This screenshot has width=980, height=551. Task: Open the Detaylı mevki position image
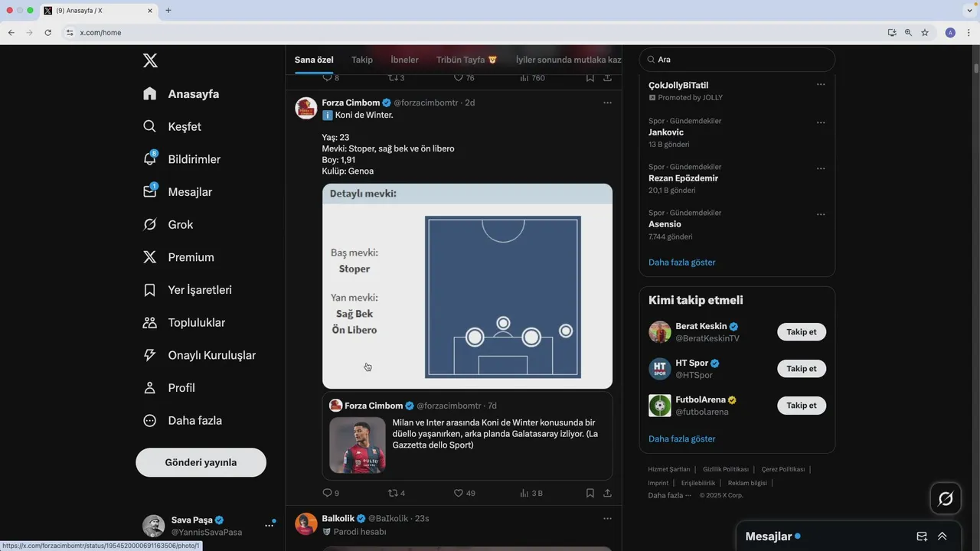[467, 286]
